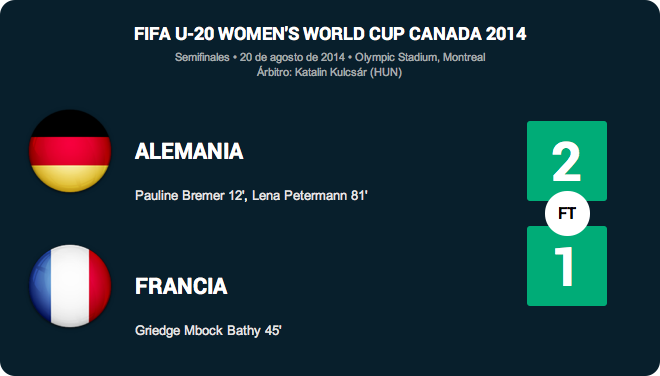Image resolution: width=660 pixels, height=376 pixels.
Task: Open the ALEMANIA team name
Action: click(189, 151)
